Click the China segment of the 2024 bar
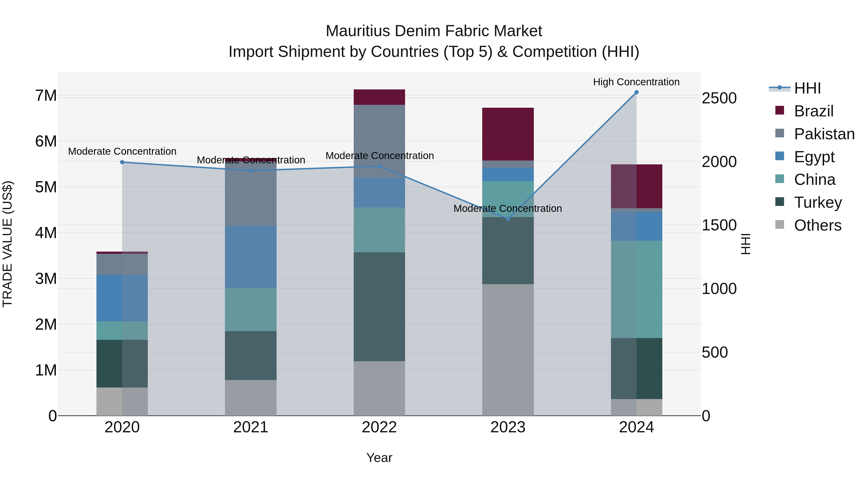 click(x=637, y=289)
